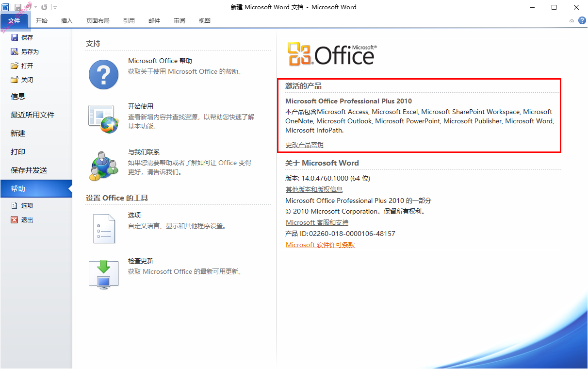This screenshot has width=588, height=369.
Task: Click the 更改产品密钥 link
Action: point(304,145)
